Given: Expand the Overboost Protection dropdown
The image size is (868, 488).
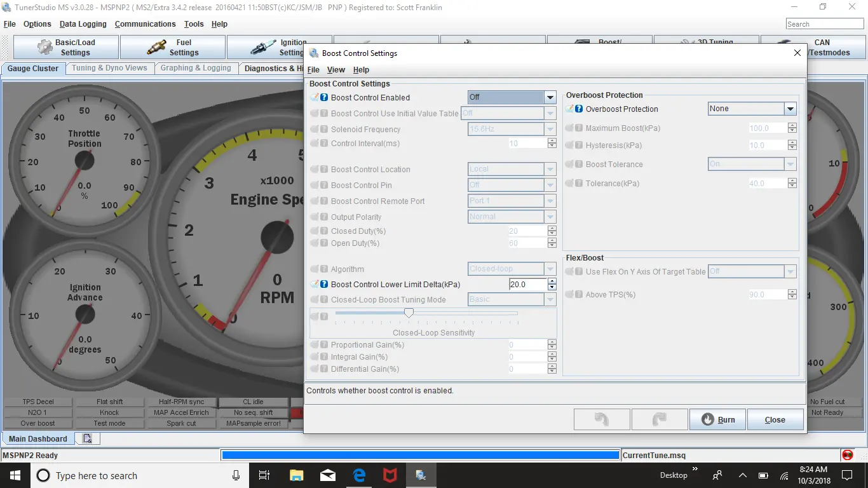Looking at the screenshot, I should (x=790, y=109).
